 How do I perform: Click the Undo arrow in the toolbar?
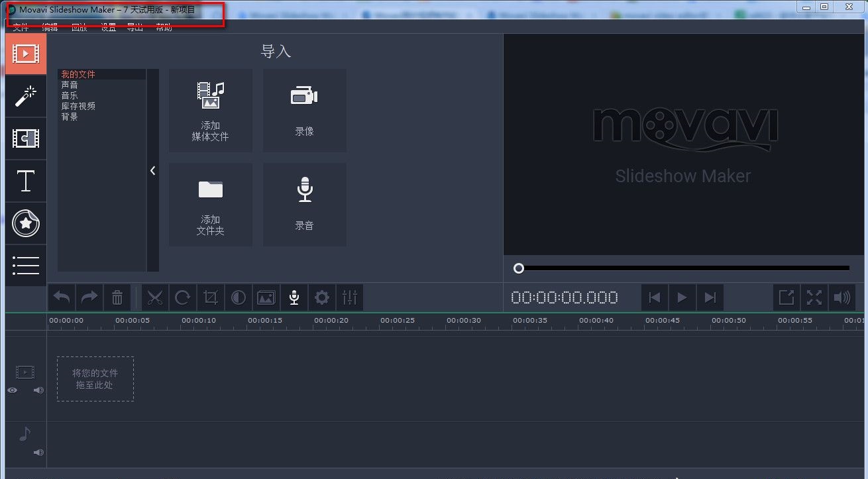(62, 298)
